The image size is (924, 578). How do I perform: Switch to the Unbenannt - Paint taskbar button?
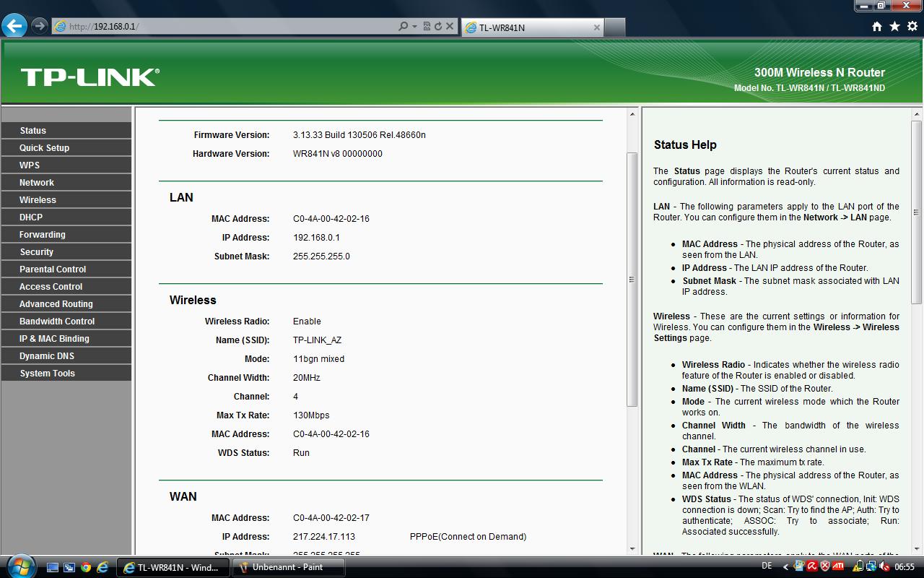pos(288,567)
